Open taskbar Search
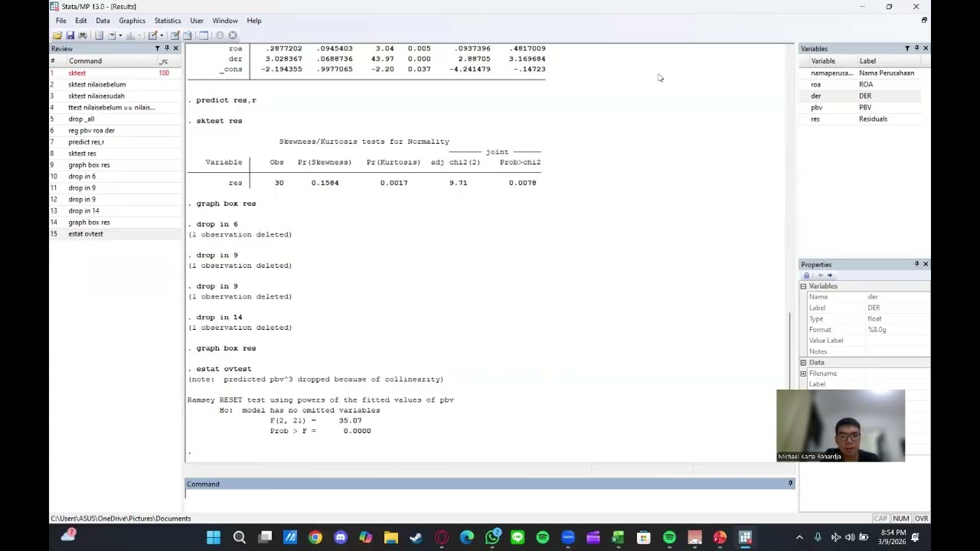The width and height of the screenshot is (980, 551). tap(239, 537)
